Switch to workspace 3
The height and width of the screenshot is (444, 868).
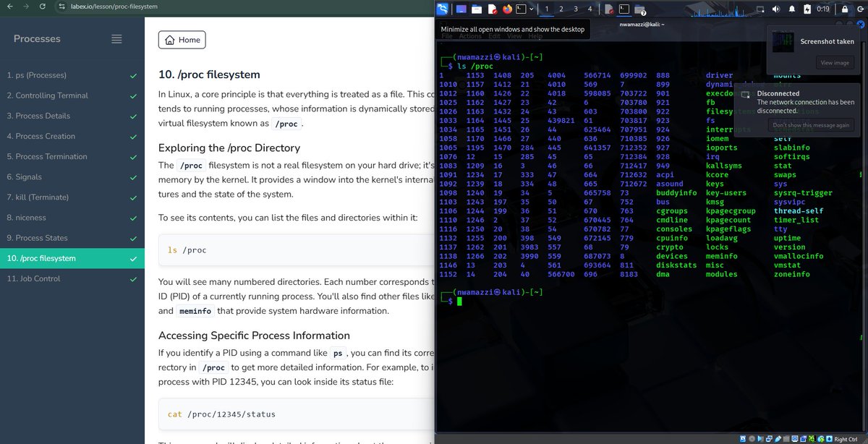click(576, 9)
